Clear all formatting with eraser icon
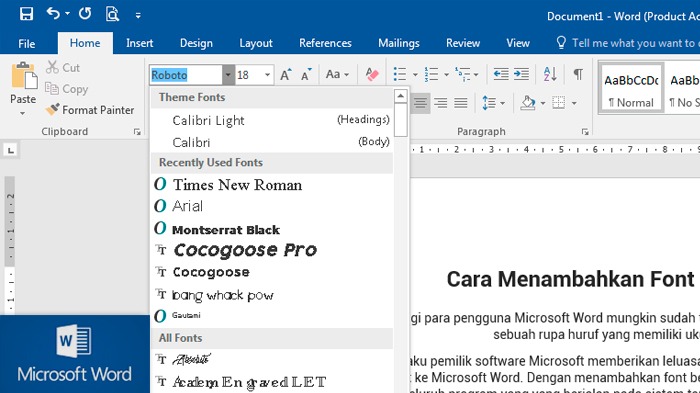This screenshot has height=393, width=700. pyautogui.click(x=371, y=74)
